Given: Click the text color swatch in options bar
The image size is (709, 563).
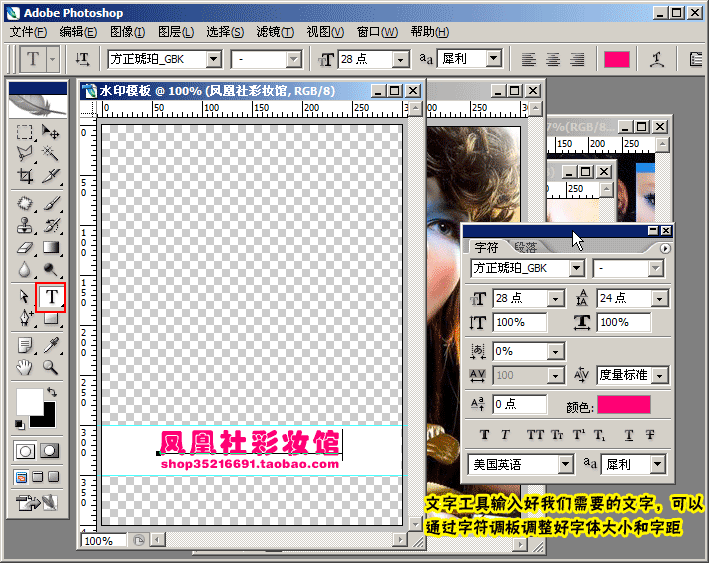Looking at the screenshot, I should point(617,59).
